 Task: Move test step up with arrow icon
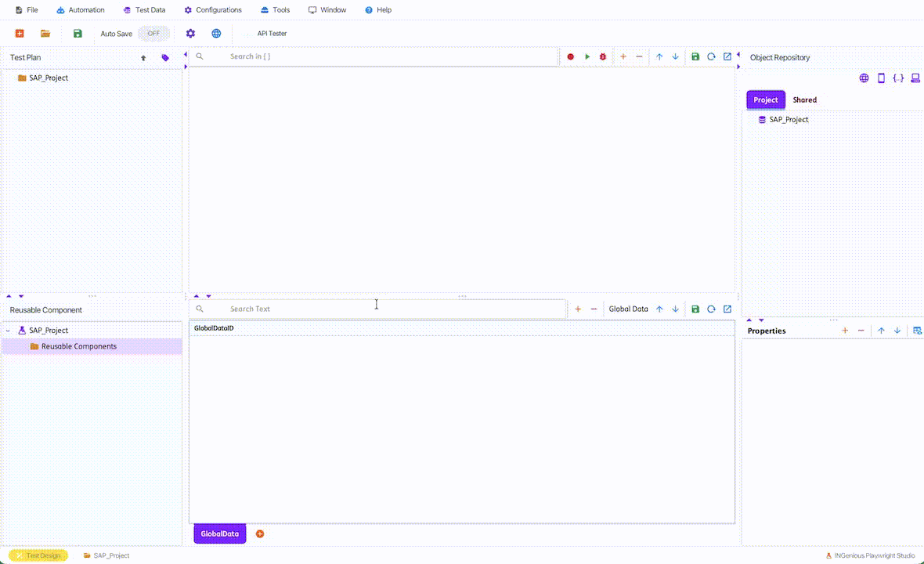(x=659, y=56)
